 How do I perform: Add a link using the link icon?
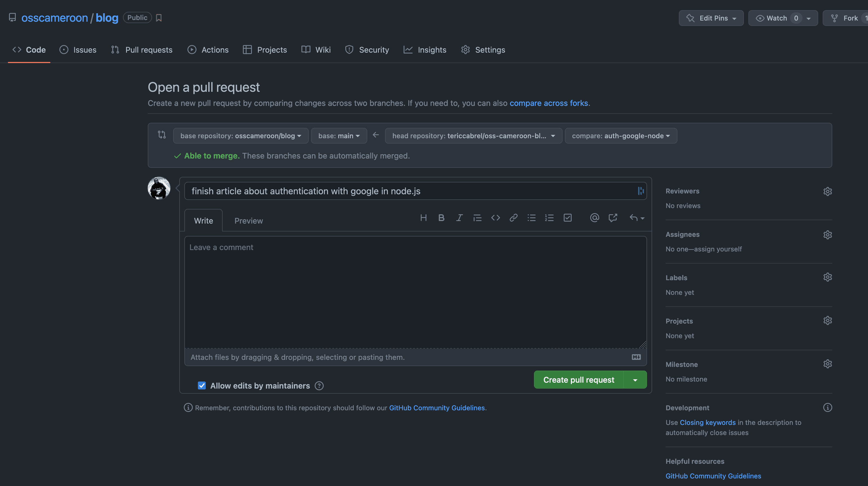513,218
